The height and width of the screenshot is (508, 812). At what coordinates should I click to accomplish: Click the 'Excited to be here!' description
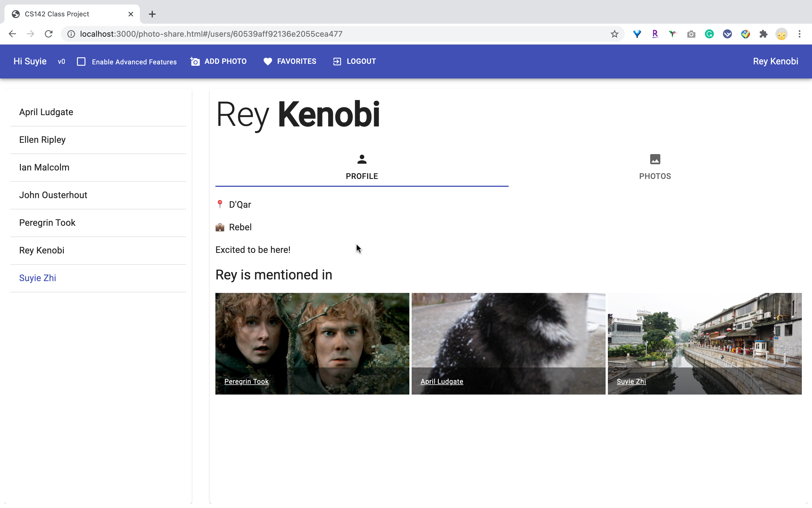click(x=253, y=250)
